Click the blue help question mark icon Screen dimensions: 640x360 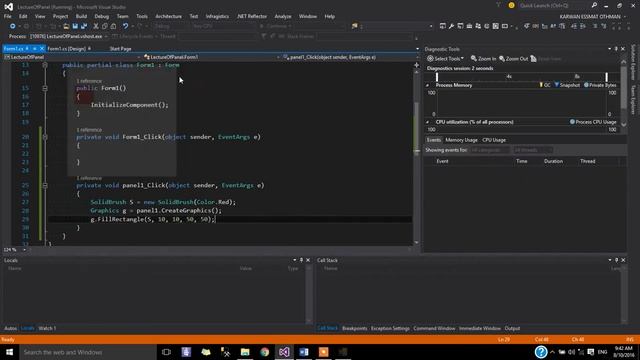(541, 352)
